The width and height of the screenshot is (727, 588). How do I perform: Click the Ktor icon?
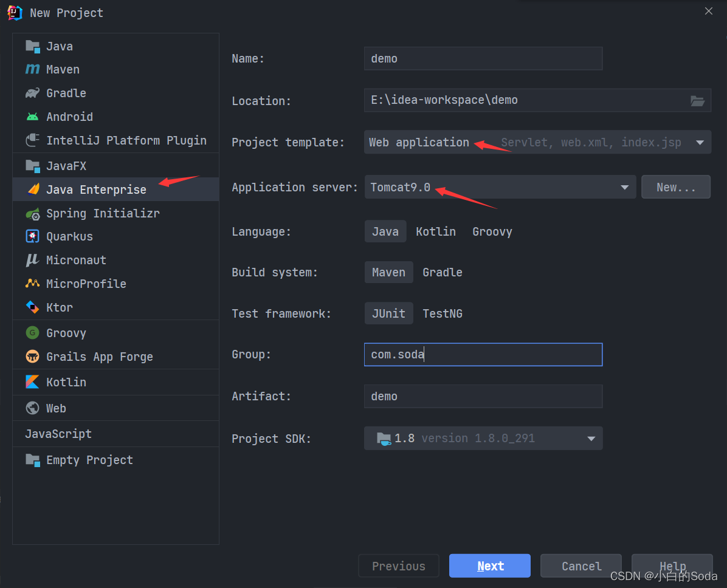pos(32,307)
